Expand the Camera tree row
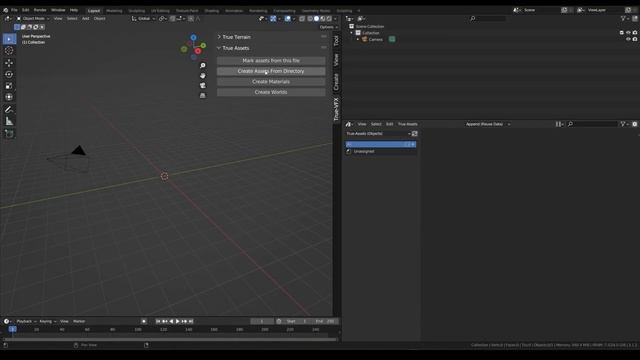Screen dimensions: 640x360 (358, 39)
